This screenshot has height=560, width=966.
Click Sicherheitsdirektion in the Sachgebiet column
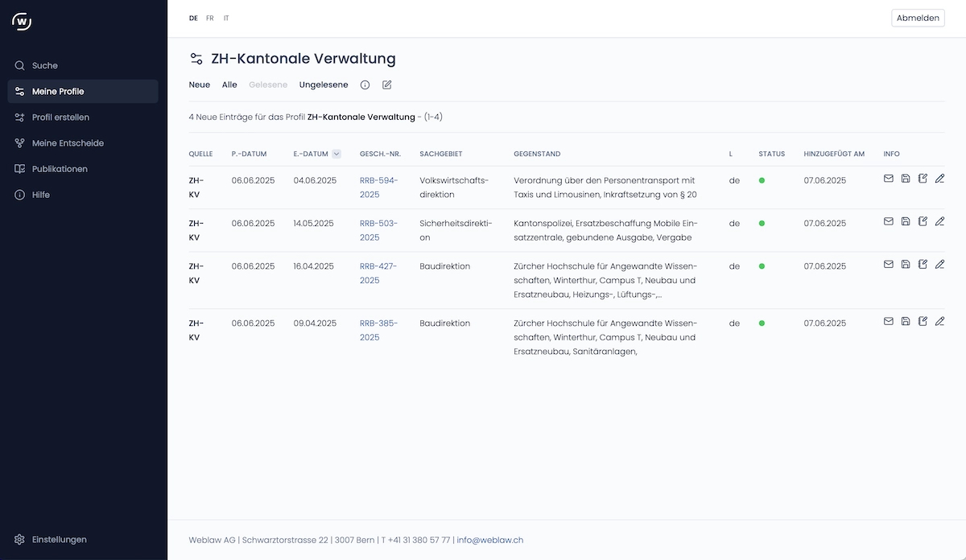click(456, 230)
